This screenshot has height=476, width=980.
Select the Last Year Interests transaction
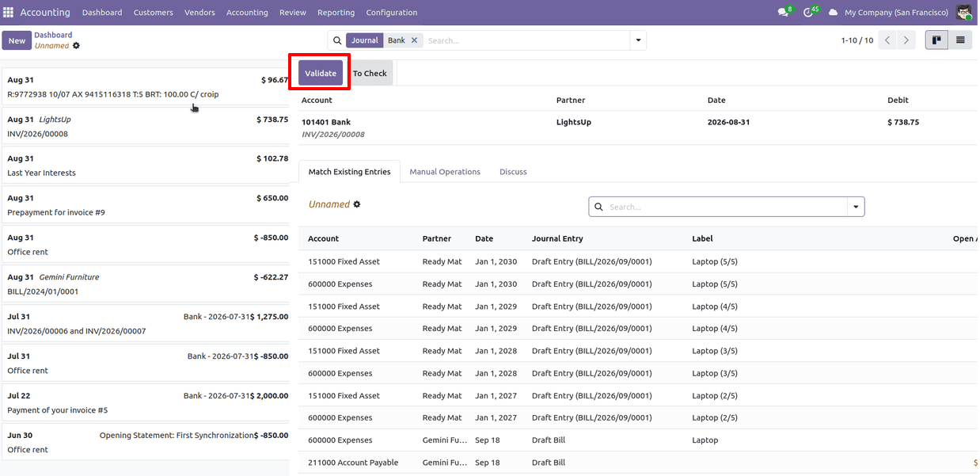click(x=147, y=166)
